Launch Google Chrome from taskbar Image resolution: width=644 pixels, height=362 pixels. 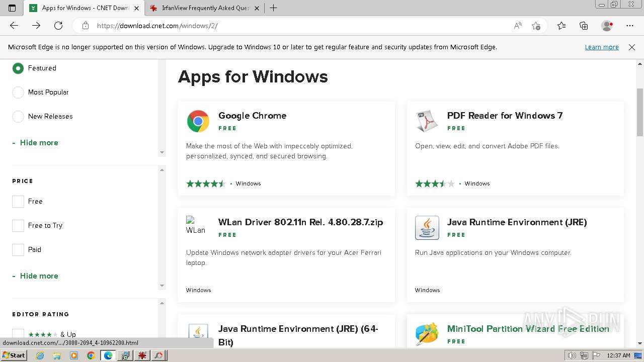(91, 355)
